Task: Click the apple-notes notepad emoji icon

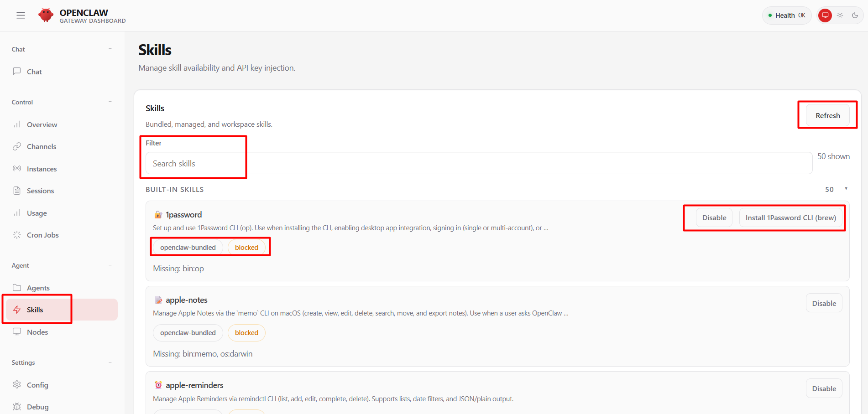Action: (158, 300)
